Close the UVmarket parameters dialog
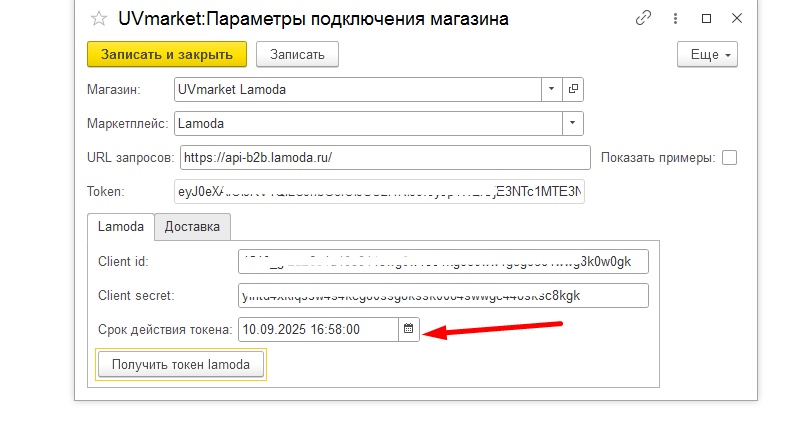 (x=737, y=18)
